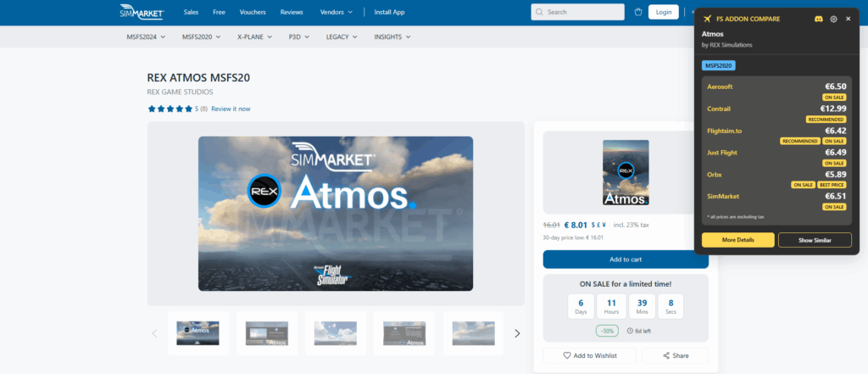The image size is (868, 374).
Task: Click the Hours countdown box
Action: tap(612, 306)
